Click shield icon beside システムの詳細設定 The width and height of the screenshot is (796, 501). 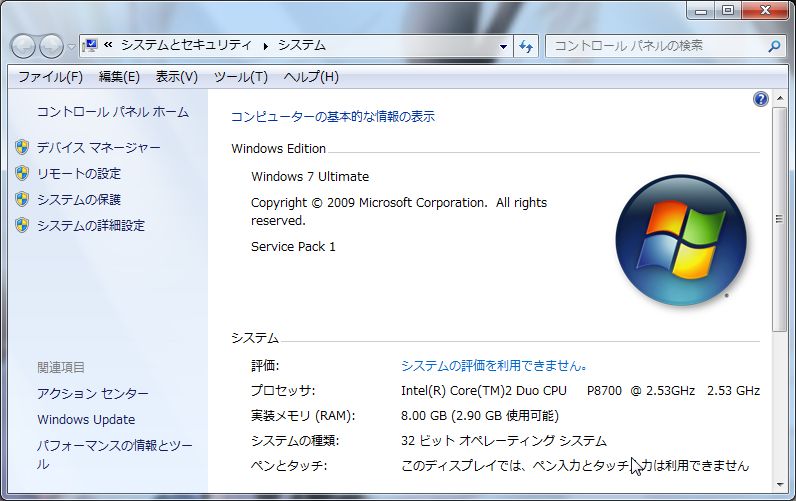click(x=22, y=225)
